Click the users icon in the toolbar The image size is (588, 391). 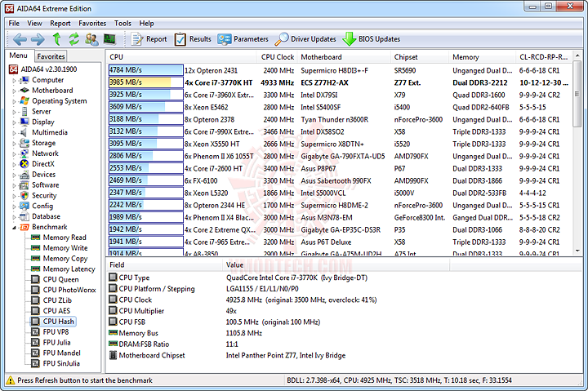pos(91,39)
